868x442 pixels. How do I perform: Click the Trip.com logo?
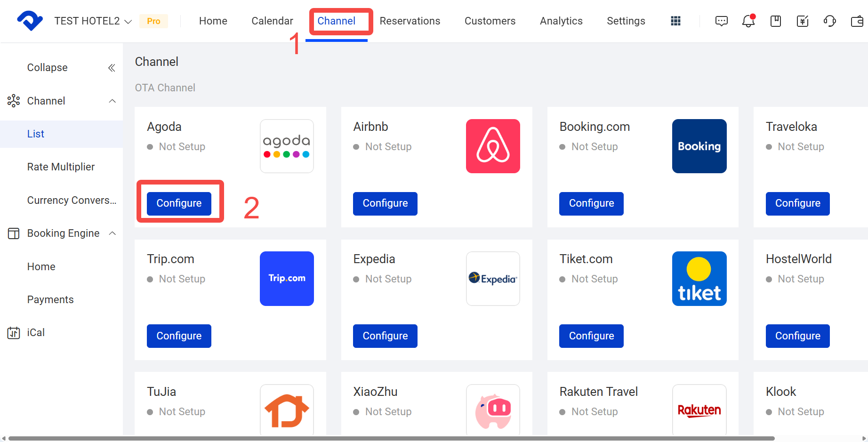[x=287, y=279]
